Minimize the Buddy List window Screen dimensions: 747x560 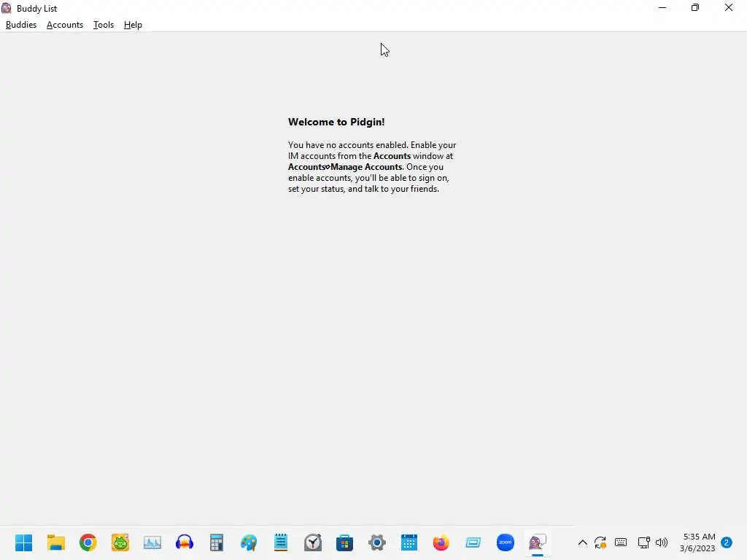coord(662,7)
